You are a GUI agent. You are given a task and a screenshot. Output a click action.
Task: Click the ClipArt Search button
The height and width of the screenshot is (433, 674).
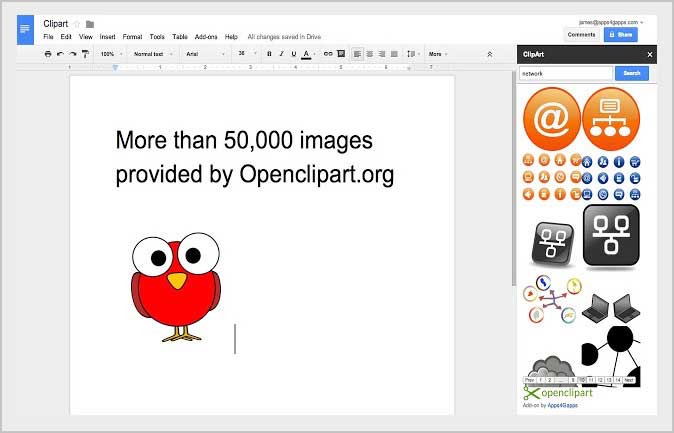632,74
